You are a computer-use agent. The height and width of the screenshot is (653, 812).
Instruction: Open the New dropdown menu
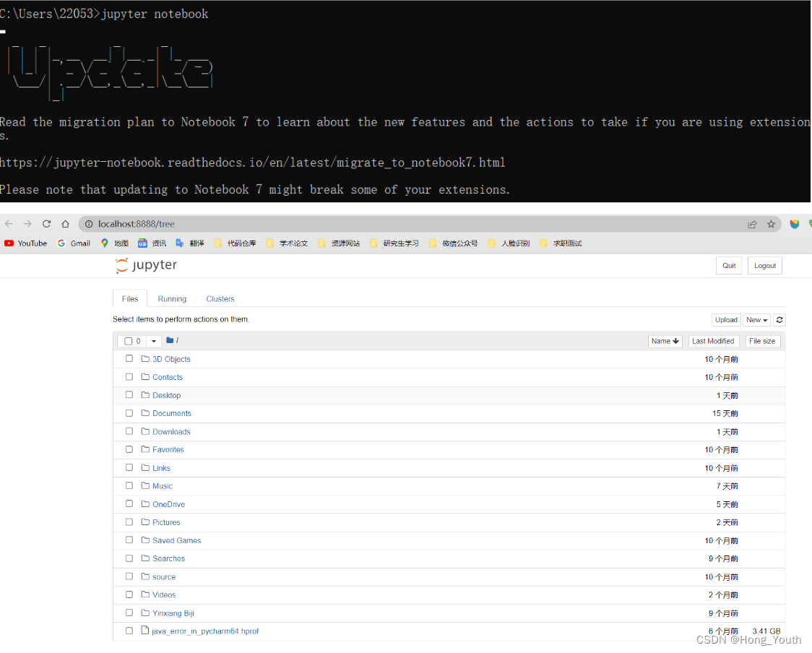click(756, 320)
